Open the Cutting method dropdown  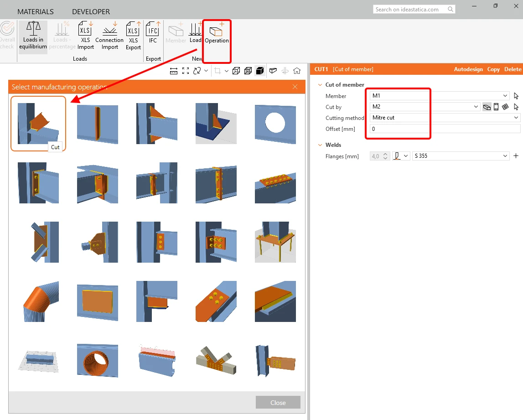445,118
